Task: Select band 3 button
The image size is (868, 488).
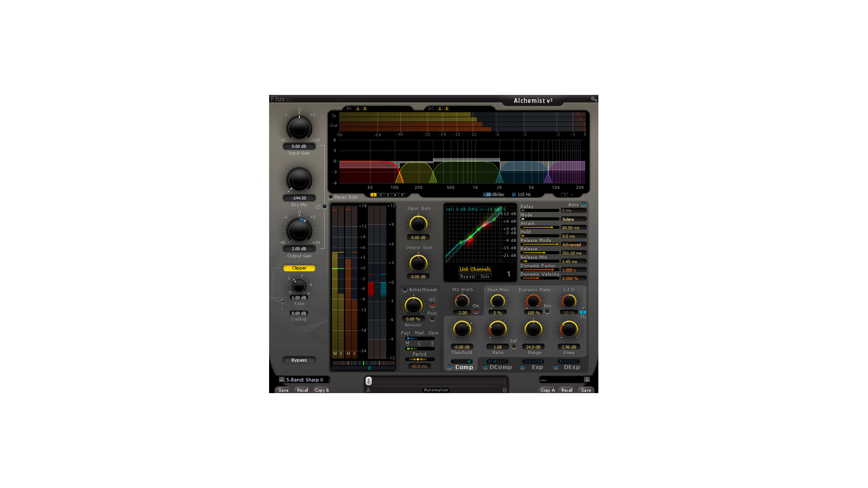Action: coord(387,195)
